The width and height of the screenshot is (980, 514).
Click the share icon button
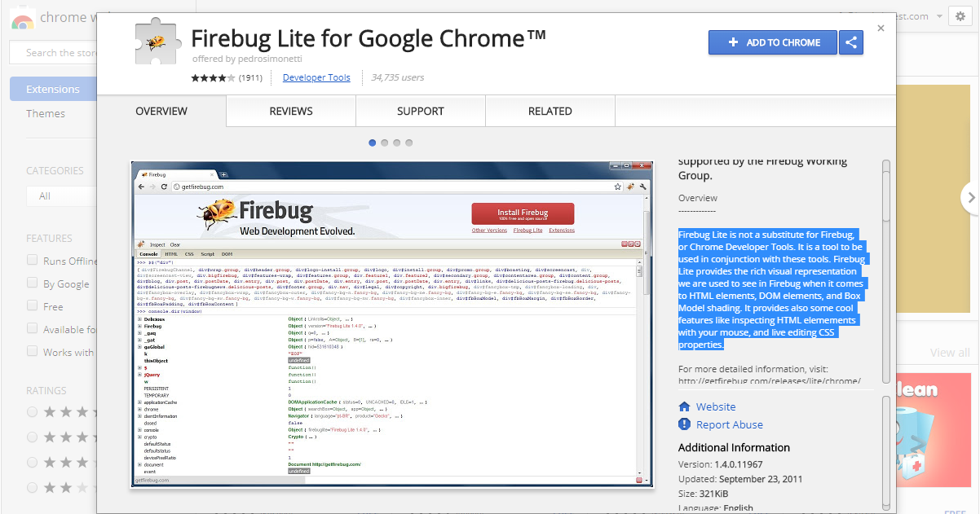coord(851,42)
